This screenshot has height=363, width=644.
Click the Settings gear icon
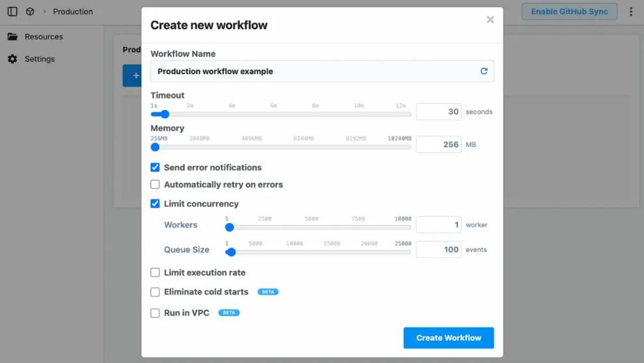(12, 59)
